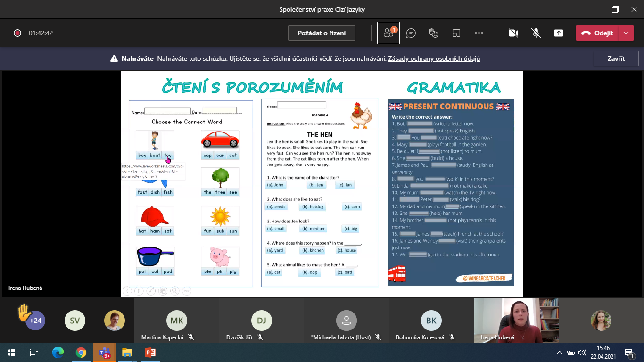
Task: Expand the leave options arrow next to Odejít
Action: point(626,33)
